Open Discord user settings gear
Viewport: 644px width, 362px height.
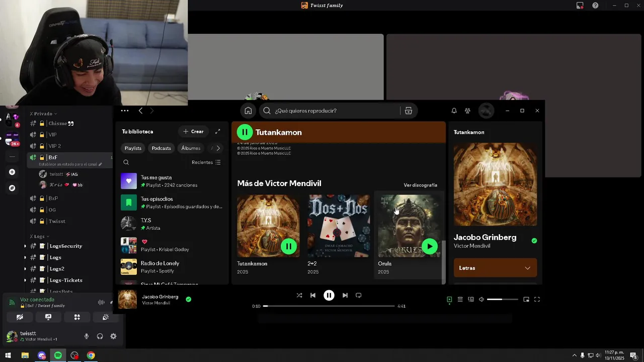tap(113, 336)
